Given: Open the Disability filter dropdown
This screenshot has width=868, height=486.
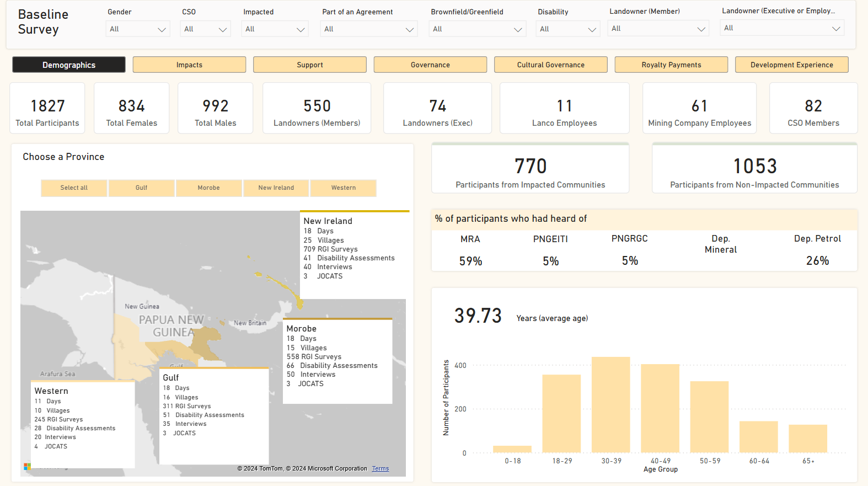Looking at the screenshot, I should (x=568, y=29).
